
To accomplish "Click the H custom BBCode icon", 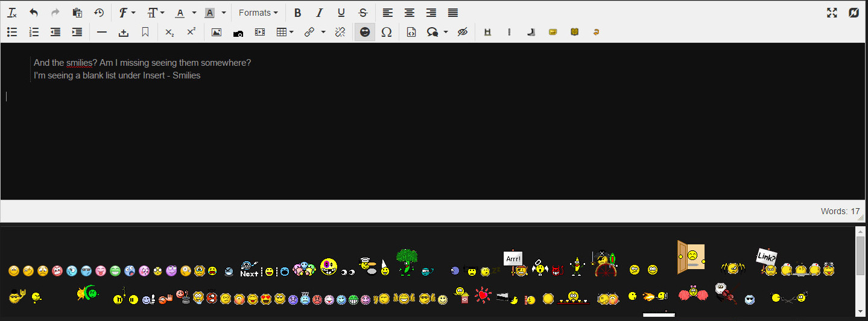I will pyautogui.click(x=487, y=33).
